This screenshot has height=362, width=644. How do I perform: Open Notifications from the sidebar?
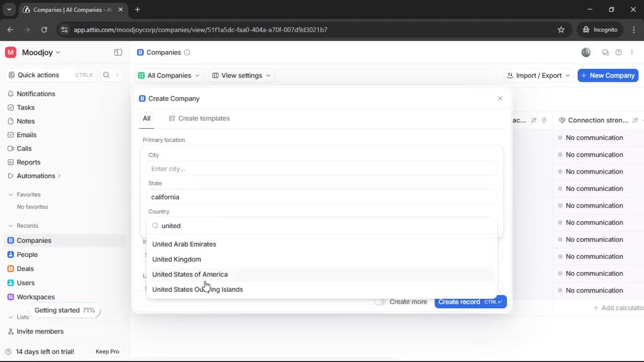[36, 94]
